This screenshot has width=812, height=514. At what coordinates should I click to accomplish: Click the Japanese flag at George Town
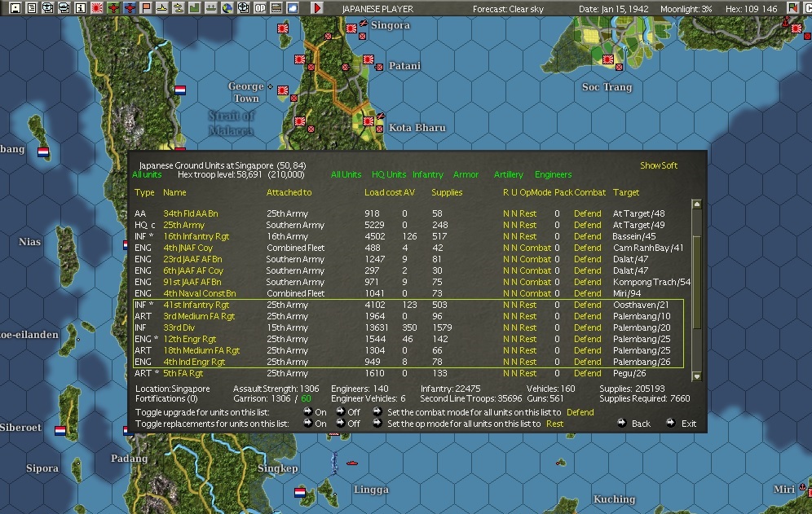tap(283, 90)
